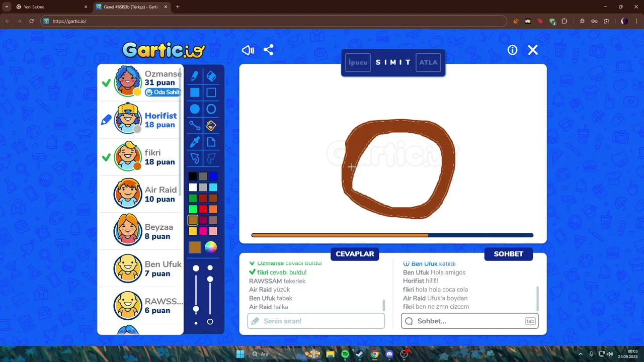Click the redo arrow tool

point(211,158)
